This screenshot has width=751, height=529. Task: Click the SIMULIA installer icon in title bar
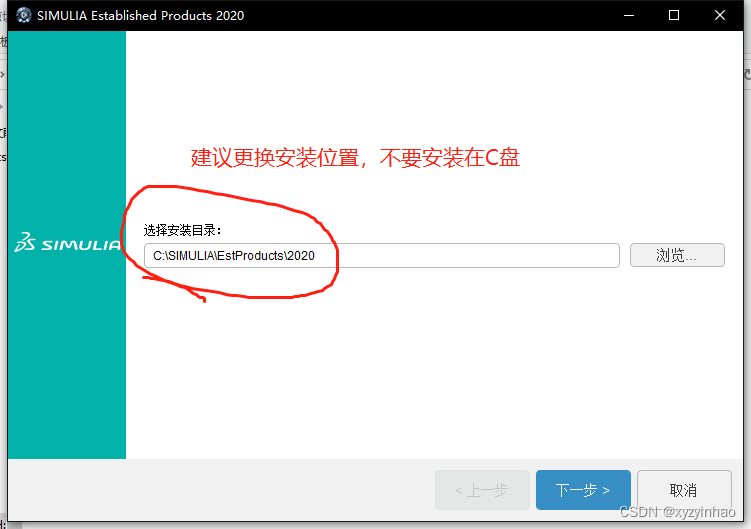(23, 15)
